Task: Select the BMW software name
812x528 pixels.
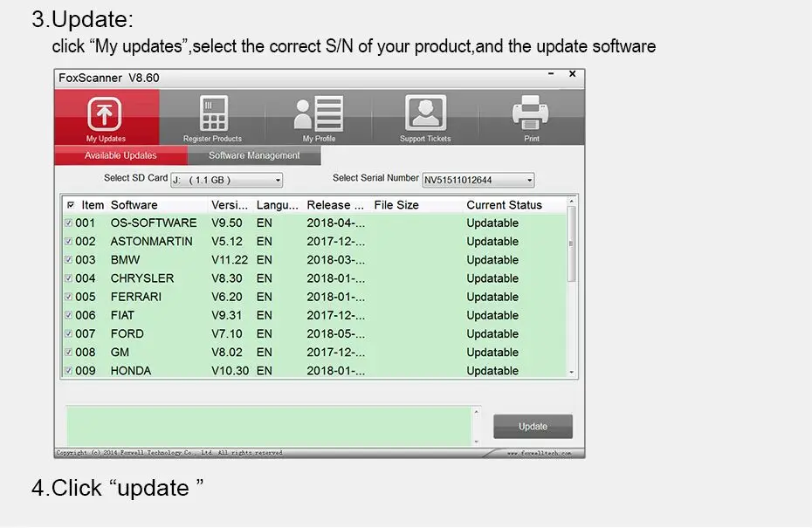Action: tap(125, 260)
